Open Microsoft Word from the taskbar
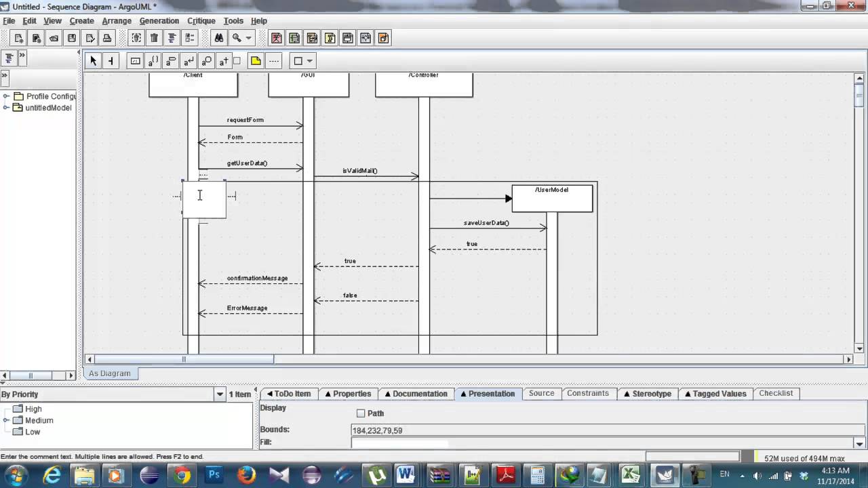 [x=406, y=474]
